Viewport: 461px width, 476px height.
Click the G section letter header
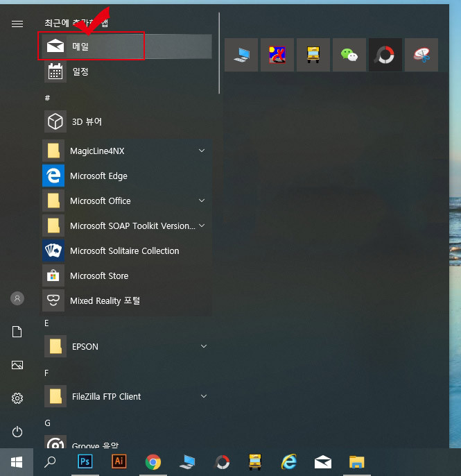click(x=47, y=423)
